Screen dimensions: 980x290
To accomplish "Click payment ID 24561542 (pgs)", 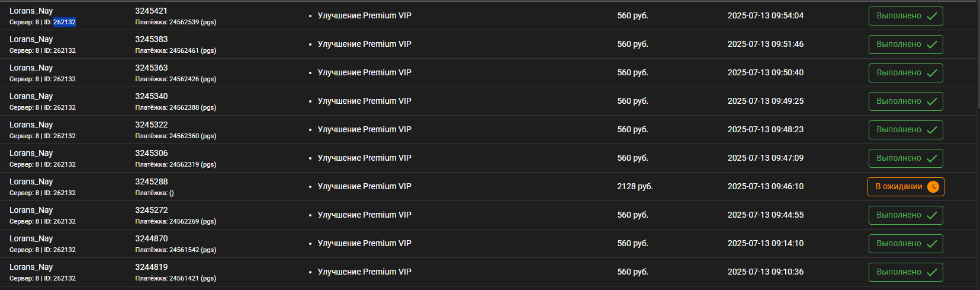I will click(x=192, y=250).
